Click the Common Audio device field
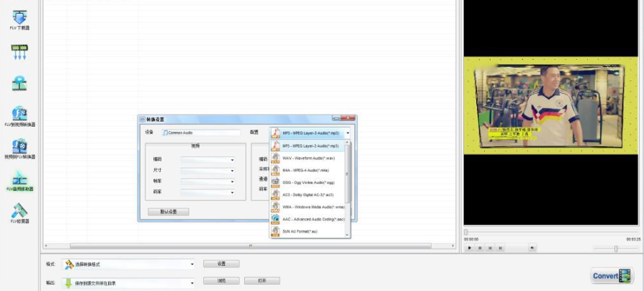Image resolution: width=644 pixels, height=291 pixels. pos(201,133)
